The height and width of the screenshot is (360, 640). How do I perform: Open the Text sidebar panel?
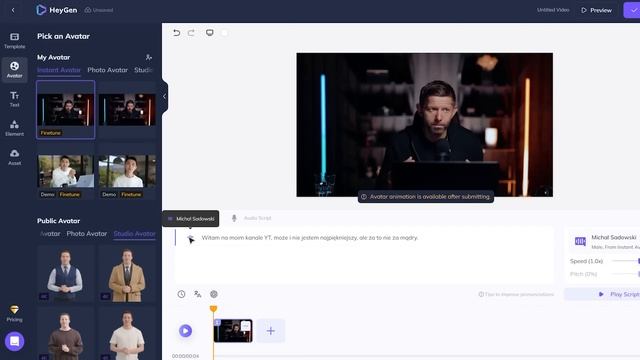coord(14,99)
